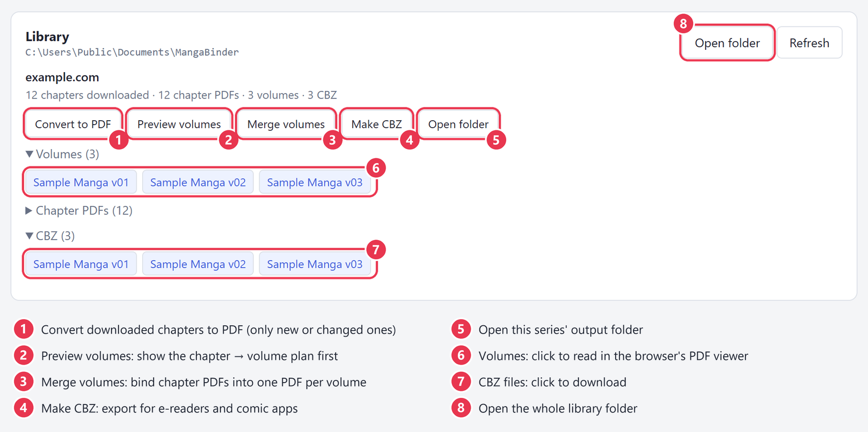Download Sample Manga v02 CBZ file
This screenshot has height=432, width=868.
[198, 264]
